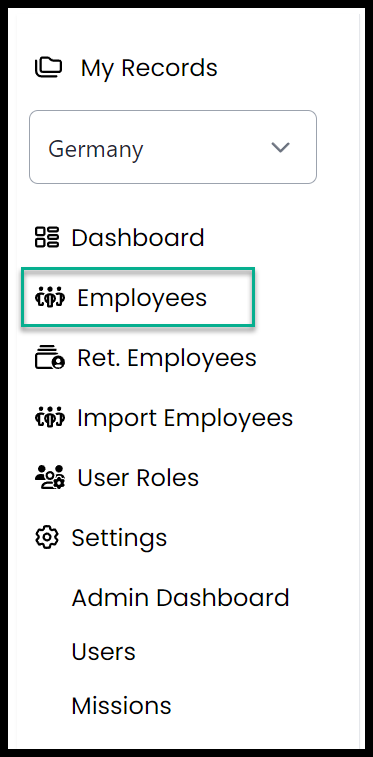Select the Germany text in the country box
373x757 pixels.
point(96,149)
